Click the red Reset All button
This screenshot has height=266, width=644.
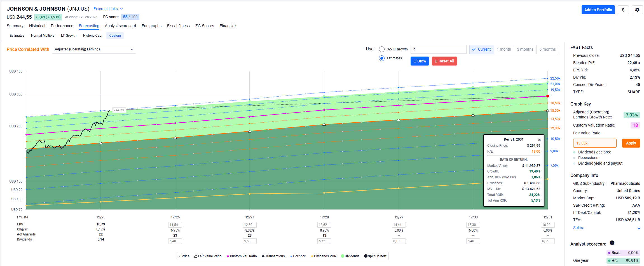tap(444, 61)
